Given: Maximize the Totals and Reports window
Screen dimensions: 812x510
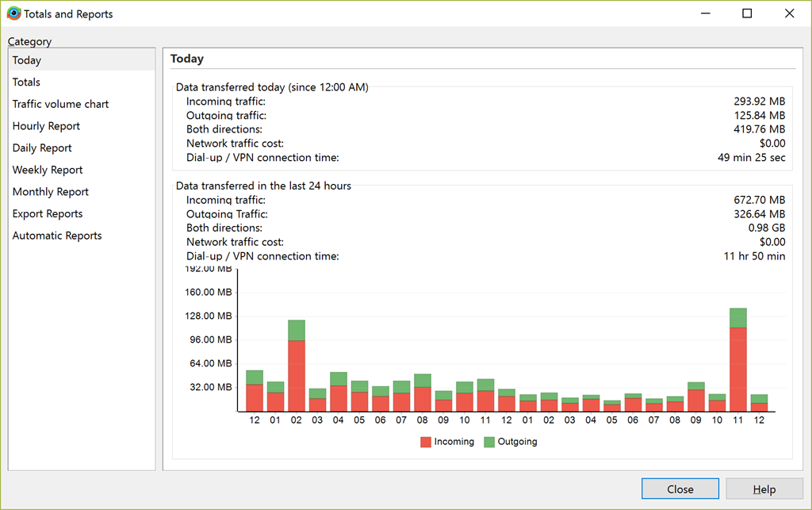Looking at the screenshot, I should tap(747, 13).
